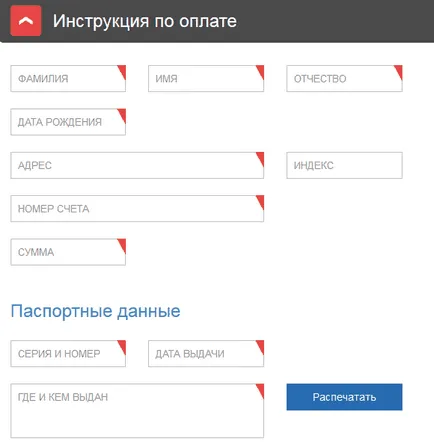The image size is (434, 442).
Task: Click into the СУММА field
Action: click(68, 252)
